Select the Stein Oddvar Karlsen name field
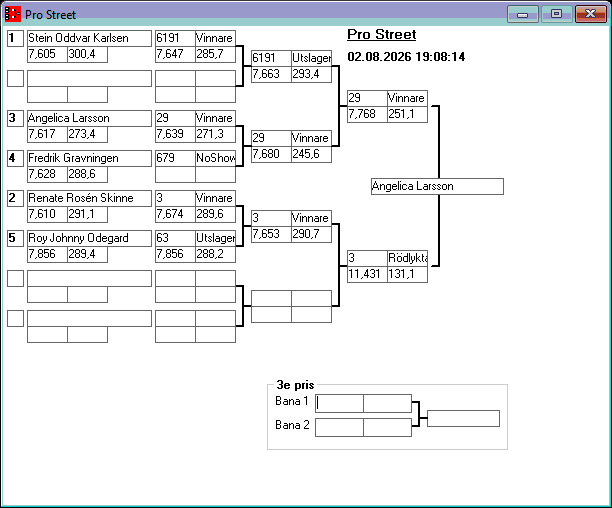 pyautogui.click(x=89, y=38)
